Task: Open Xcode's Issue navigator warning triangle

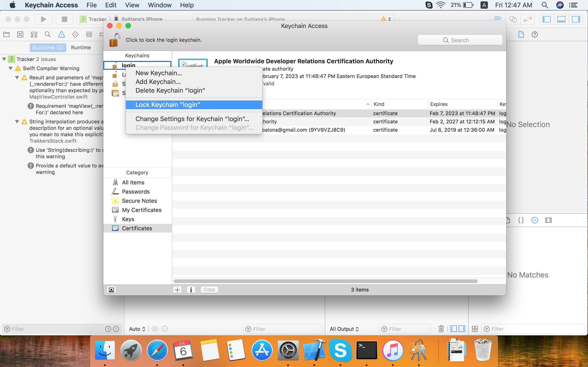Action: (62, 34)
